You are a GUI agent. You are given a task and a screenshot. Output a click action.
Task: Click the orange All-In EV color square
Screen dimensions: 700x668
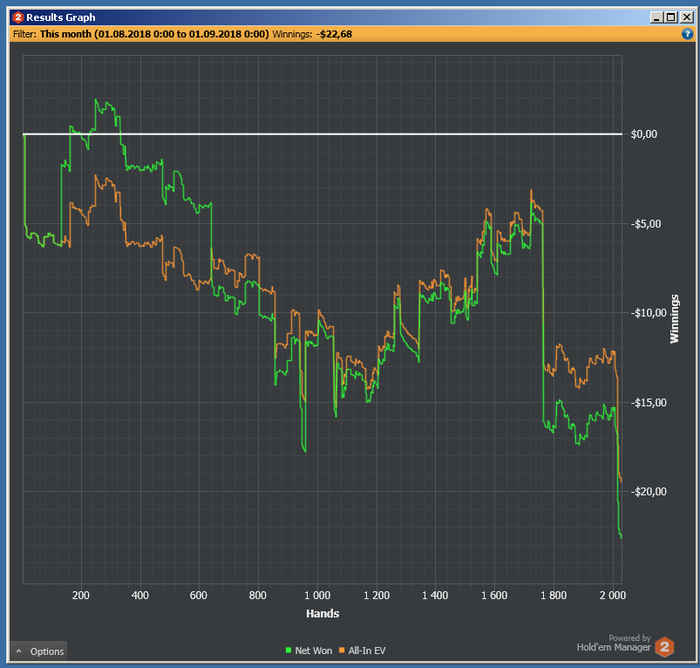[342, 650]
